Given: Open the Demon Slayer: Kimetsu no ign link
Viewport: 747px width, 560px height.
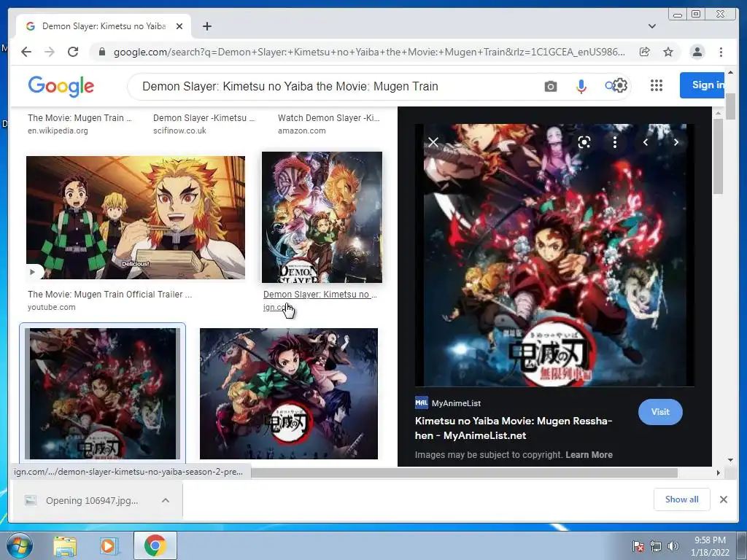Looking at the screenshot, I should click(320, 295).
